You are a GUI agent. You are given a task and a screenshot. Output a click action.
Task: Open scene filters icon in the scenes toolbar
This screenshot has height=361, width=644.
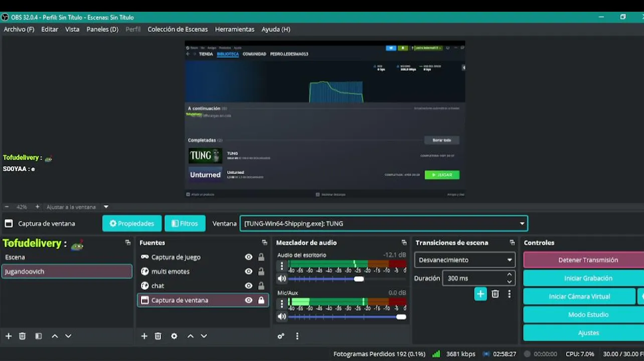(38, 336)
